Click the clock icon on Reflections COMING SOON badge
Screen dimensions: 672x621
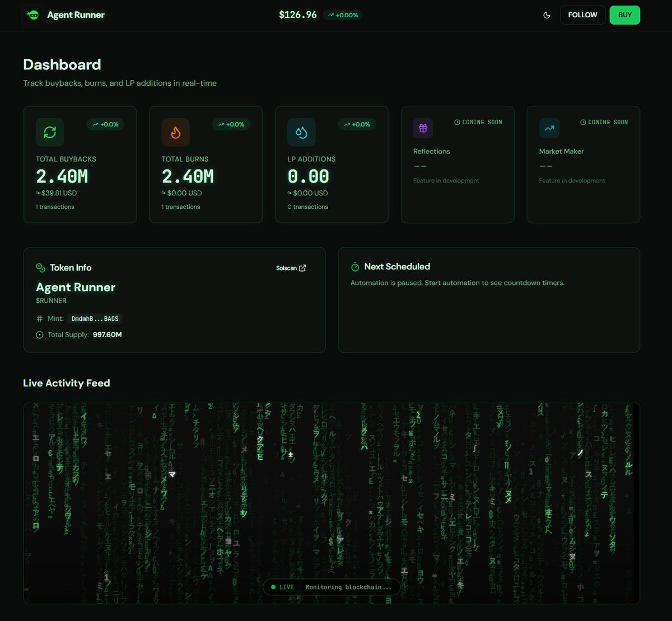point(458,122)
